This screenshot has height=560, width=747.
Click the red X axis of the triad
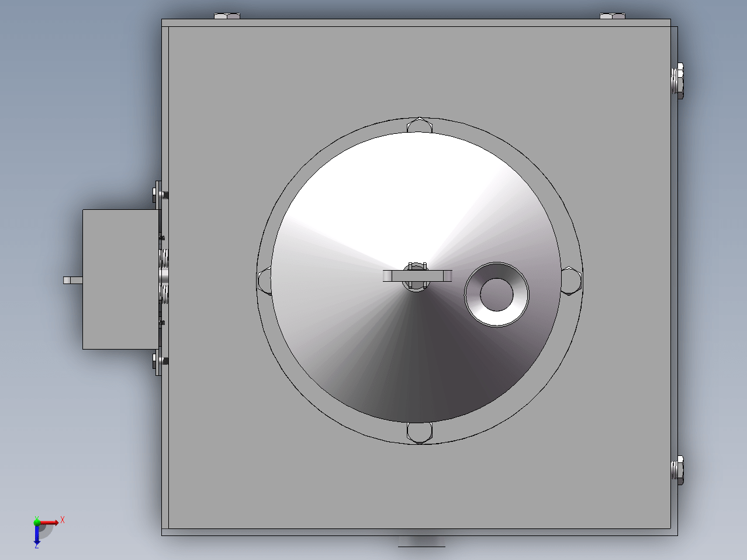[49, 522]
